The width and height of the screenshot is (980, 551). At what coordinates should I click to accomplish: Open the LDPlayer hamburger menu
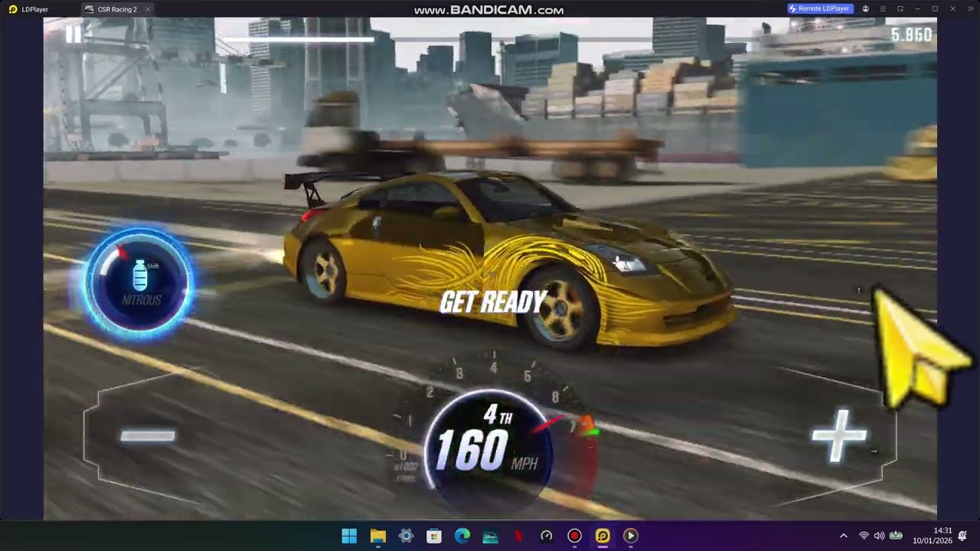coord(883,8)
